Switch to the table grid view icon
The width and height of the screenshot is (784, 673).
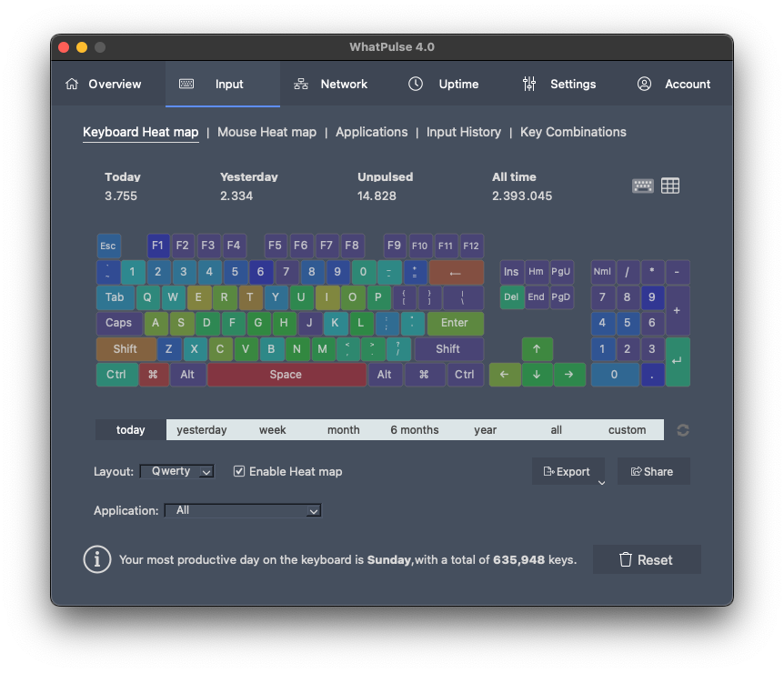(670, 186)
